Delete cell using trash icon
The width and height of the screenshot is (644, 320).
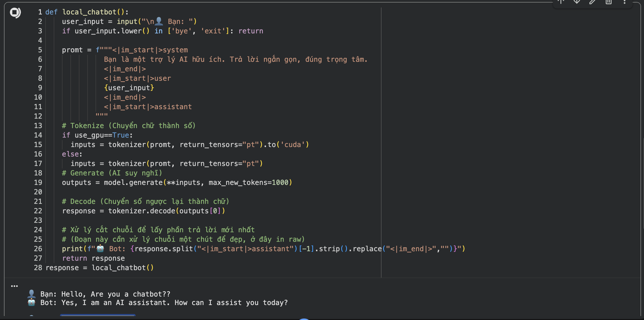click(608, 2)
